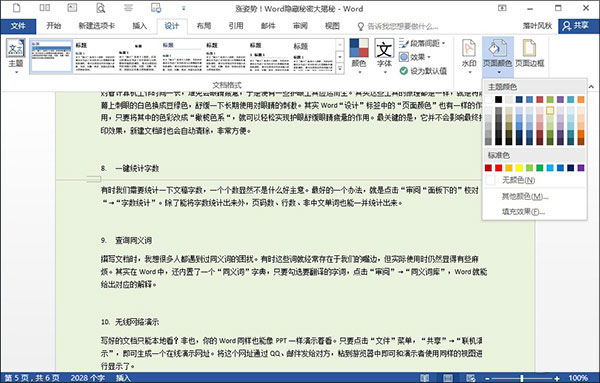
Task: Switch to the 审阅 review tab
Action: pyautogui.click(x=300, y=26)
